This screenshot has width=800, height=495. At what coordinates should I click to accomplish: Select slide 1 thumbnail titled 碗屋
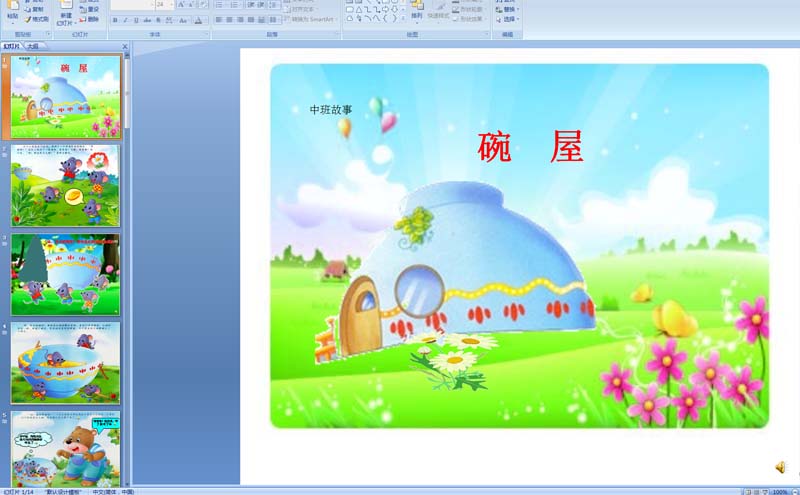click(65, 96)
